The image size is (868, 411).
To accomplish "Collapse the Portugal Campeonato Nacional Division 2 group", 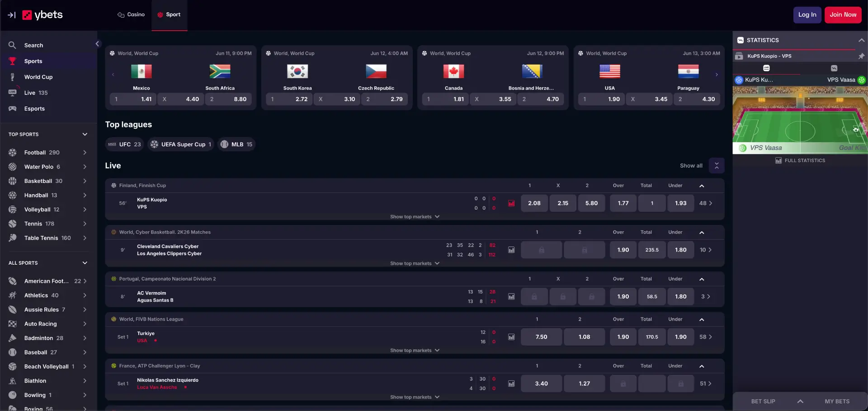I will [x=702, y=279].
